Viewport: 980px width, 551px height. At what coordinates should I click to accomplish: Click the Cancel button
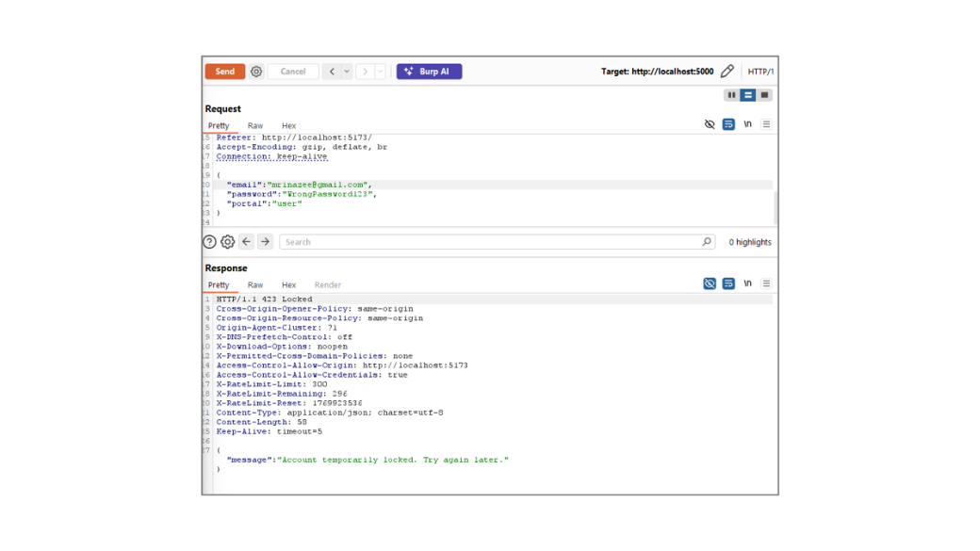tap(292, 72)
